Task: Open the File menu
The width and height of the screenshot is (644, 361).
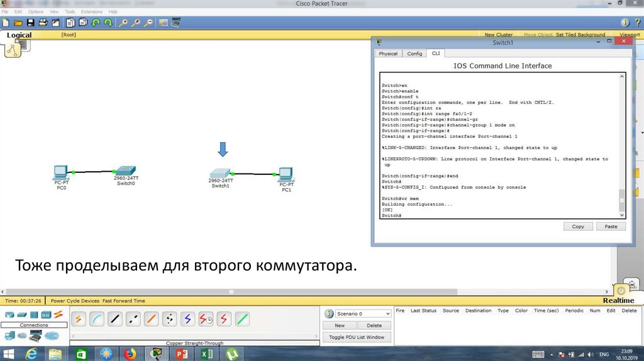Action: pyautogui.click(x=5, y=12)
